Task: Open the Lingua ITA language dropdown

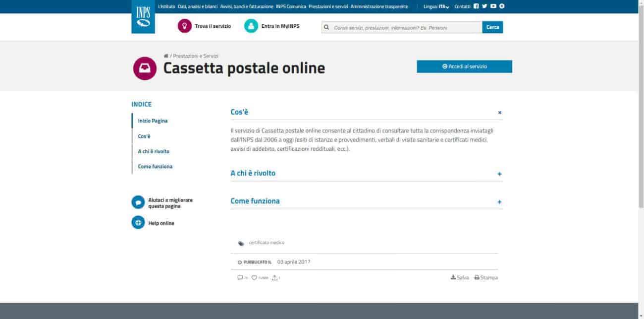Action: pyautogui.click(x=436, y=6)
